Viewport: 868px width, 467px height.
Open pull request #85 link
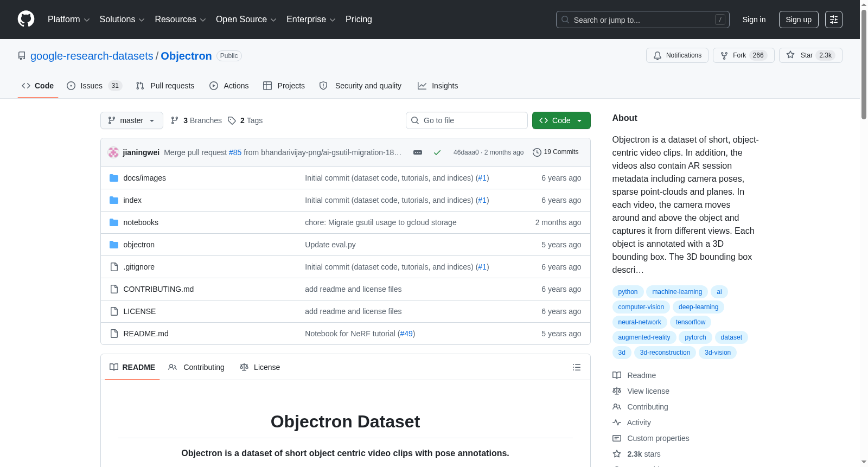(x=235, y=152)
